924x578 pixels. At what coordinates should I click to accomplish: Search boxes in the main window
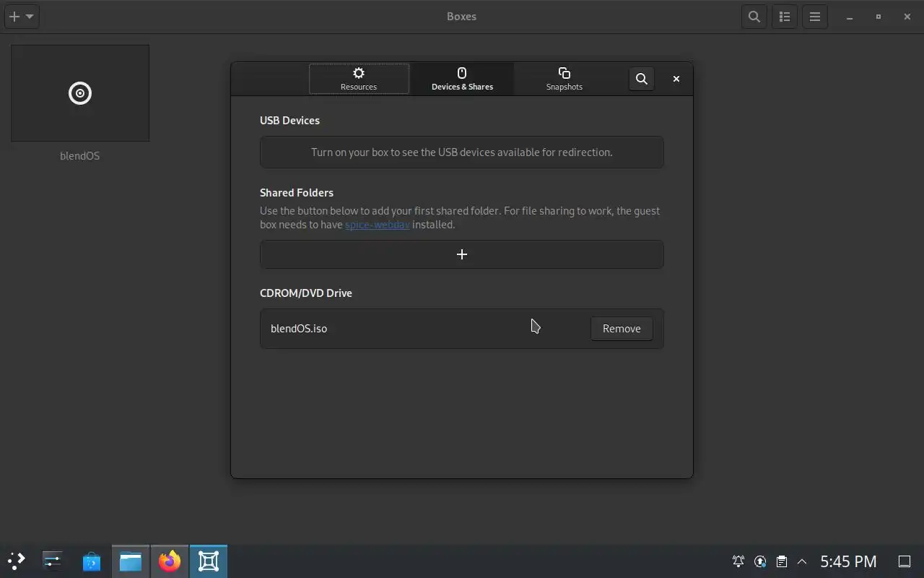coord(754,17)
